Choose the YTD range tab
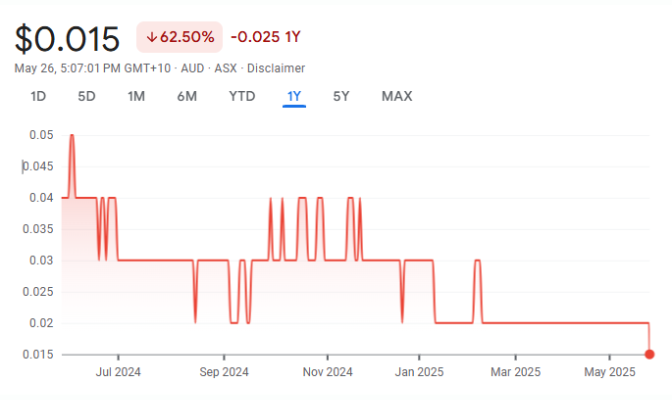The width and height of the screenshot is (672, 400). pyautogui.click(x=242, y=96)
